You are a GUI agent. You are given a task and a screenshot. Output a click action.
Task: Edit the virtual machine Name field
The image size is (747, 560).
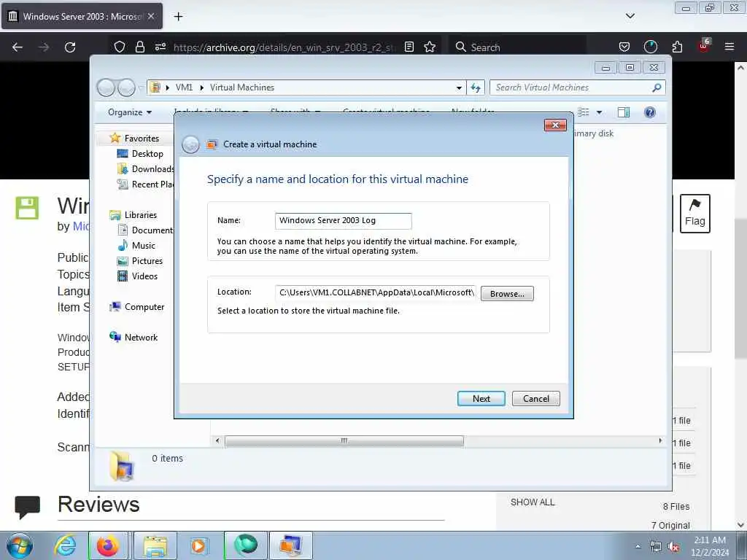pos(343,220)
